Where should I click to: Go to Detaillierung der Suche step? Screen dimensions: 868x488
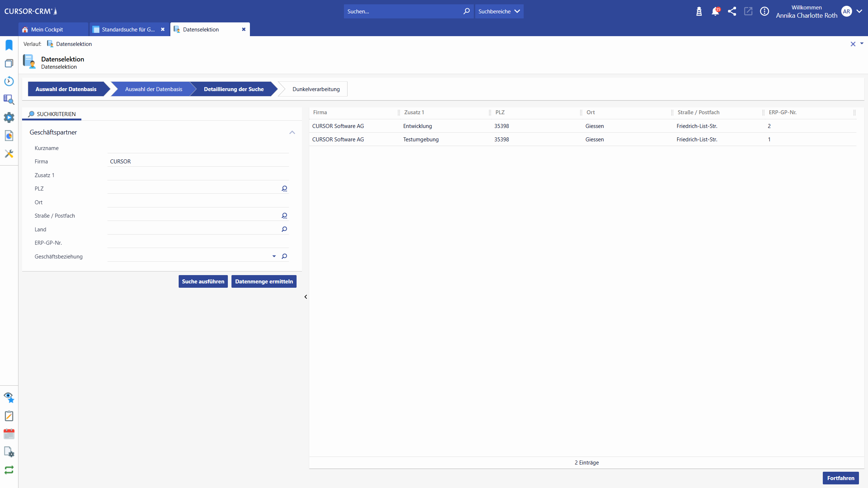coord(234,89)
